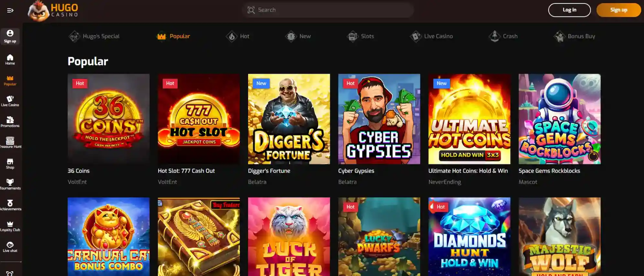Open the Cyber Gypsies game thumbnail
The image size is (644, 276).
[x=379, y=119]
